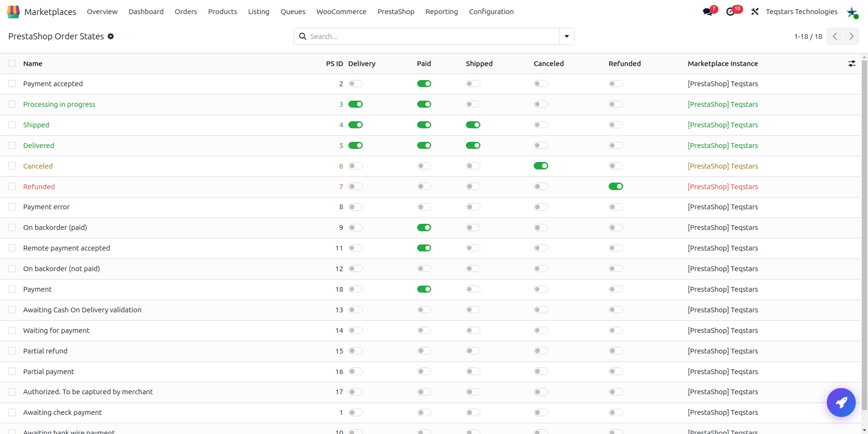Viewport: 868px width, 434px height.
Task: Open the Reporting menu
Action: coord(442,12)
